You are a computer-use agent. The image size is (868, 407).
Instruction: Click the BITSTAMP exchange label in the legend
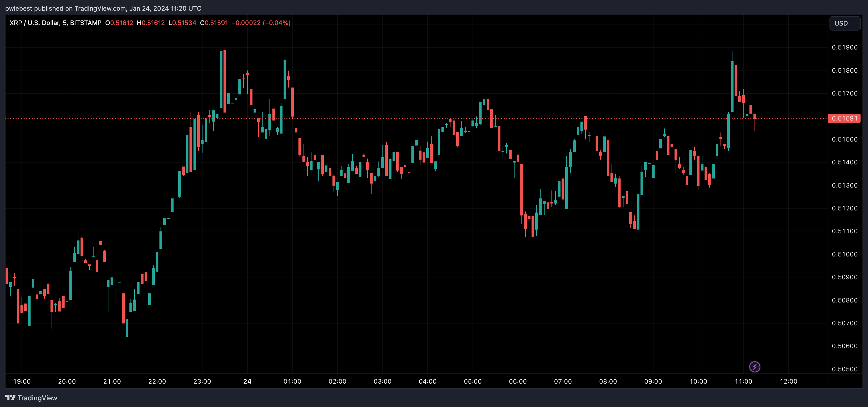(86, 23)
